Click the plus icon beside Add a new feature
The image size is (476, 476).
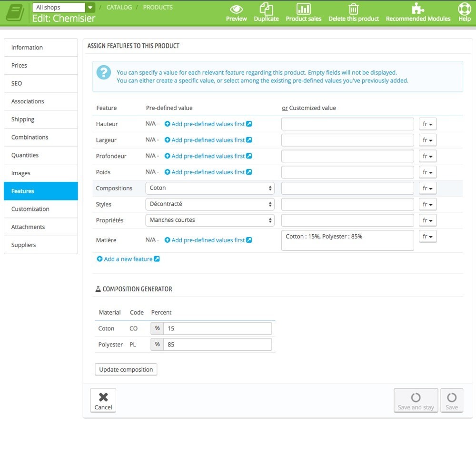pos(99,259)
